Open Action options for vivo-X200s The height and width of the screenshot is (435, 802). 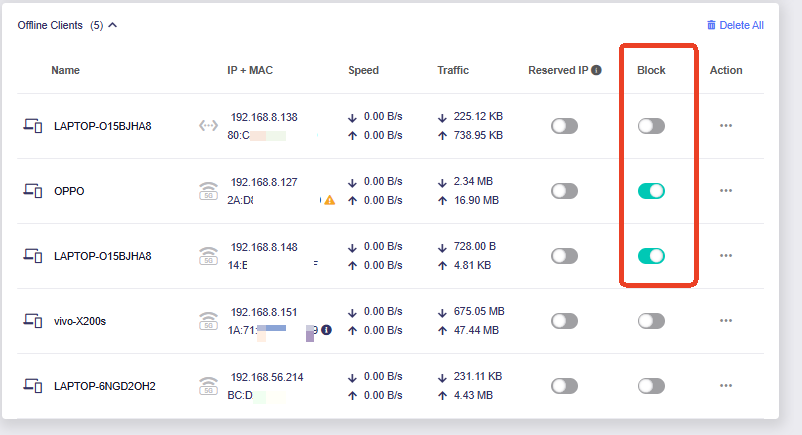pos(726,320)
